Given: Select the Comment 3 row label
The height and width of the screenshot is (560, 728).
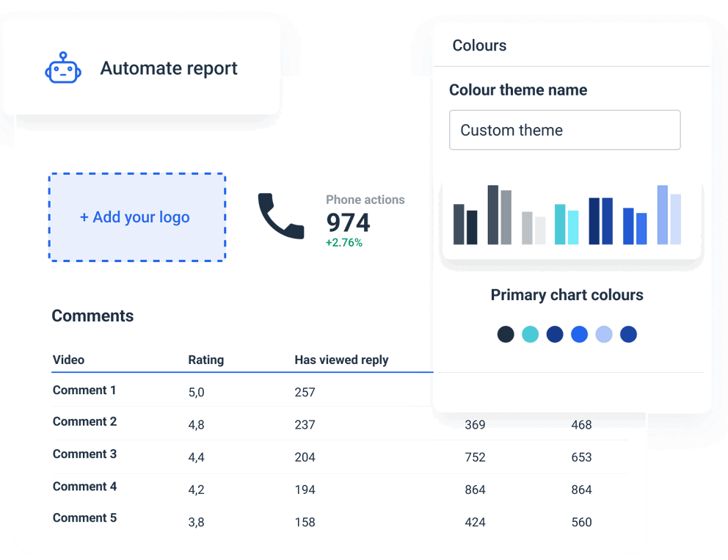Looking at the screenshot, I should click(x=84, y=454).
